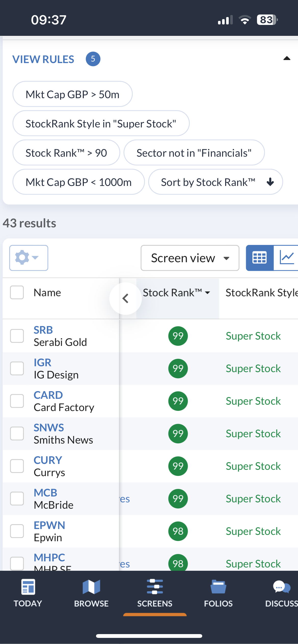Tap the cellular signal bars
298x644 pixels.
tap(225, 20)
